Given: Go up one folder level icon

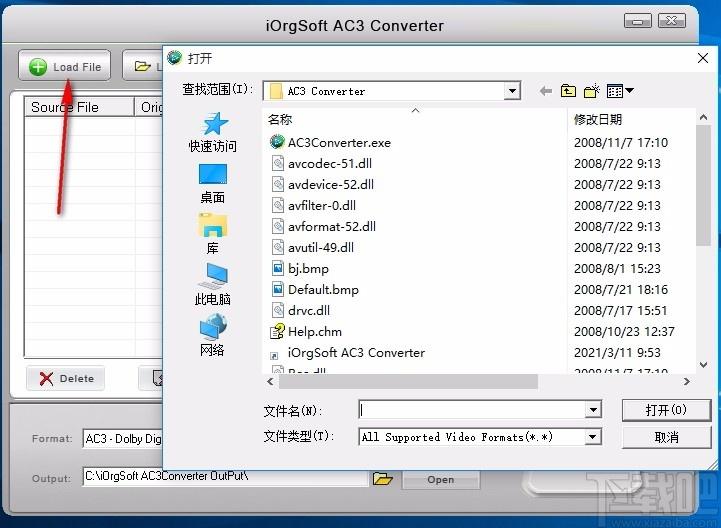Looking at the screenshot, I should (x=568, y=91).
